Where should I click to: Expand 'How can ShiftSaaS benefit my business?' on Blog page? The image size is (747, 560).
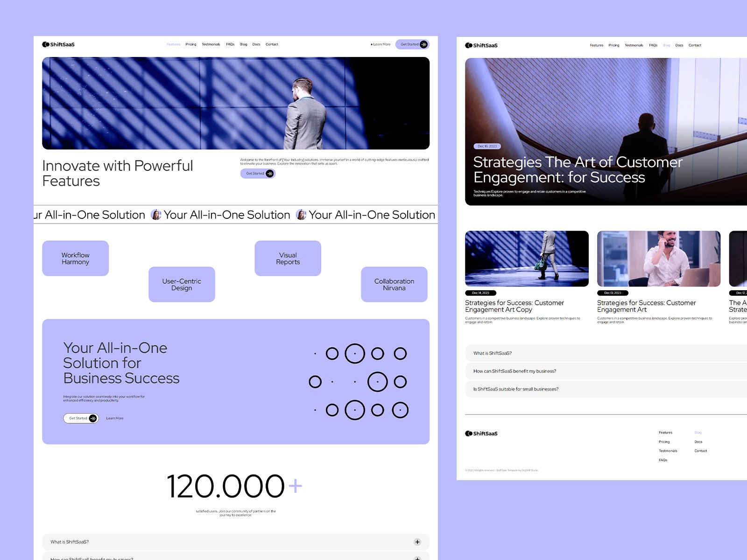coord(606,371)
